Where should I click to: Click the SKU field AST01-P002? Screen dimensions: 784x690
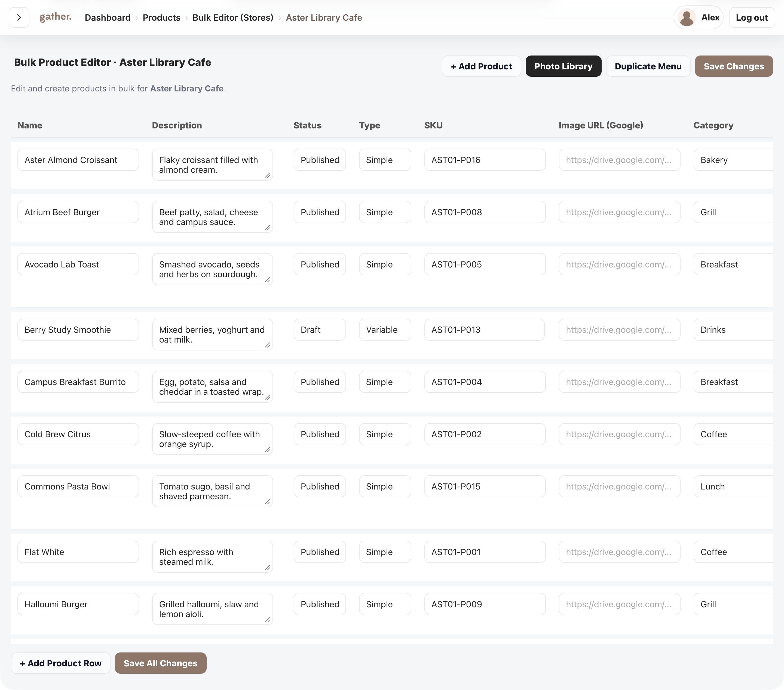click(x=485, y=434)
